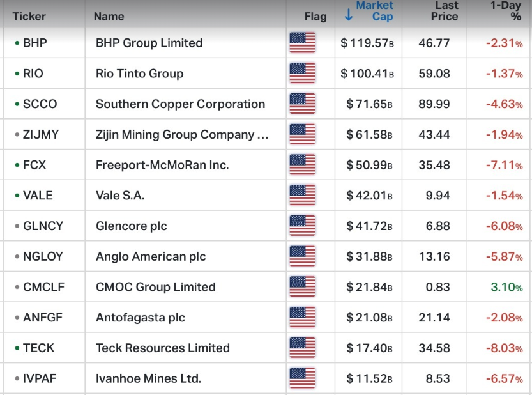Click the flag icon for Southern Copper Corporation

point(302,104)
